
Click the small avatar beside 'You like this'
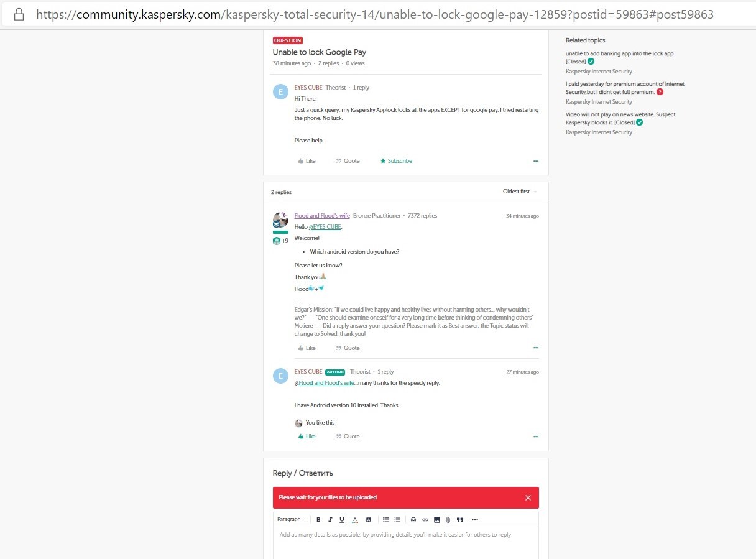[298, 423]
